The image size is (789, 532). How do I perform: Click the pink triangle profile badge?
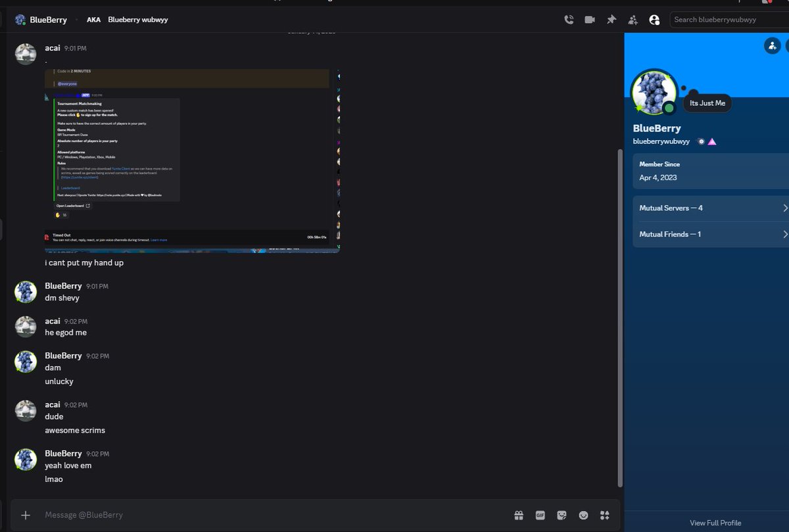tap(712, 141)
